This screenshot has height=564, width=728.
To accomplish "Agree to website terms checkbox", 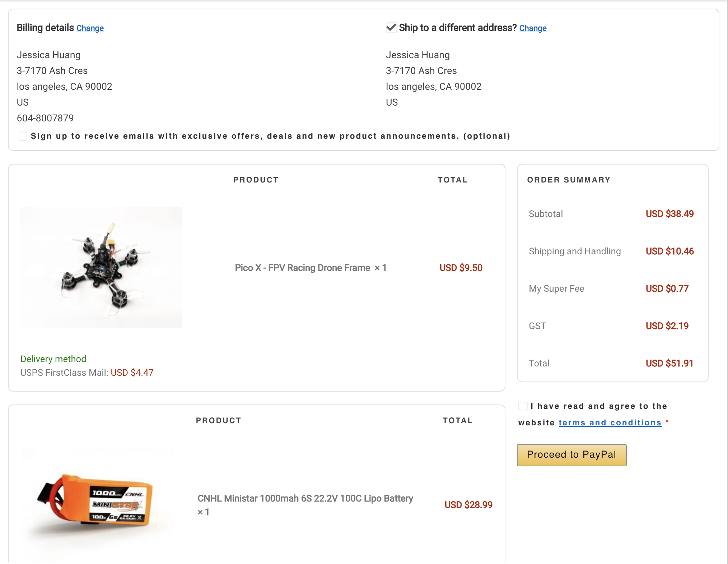I will 523,406.
